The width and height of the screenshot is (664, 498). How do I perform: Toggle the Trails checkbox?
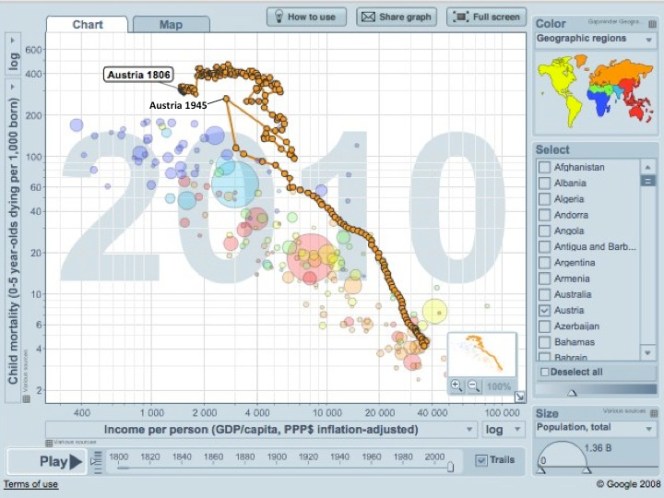[x=482, y=460]
